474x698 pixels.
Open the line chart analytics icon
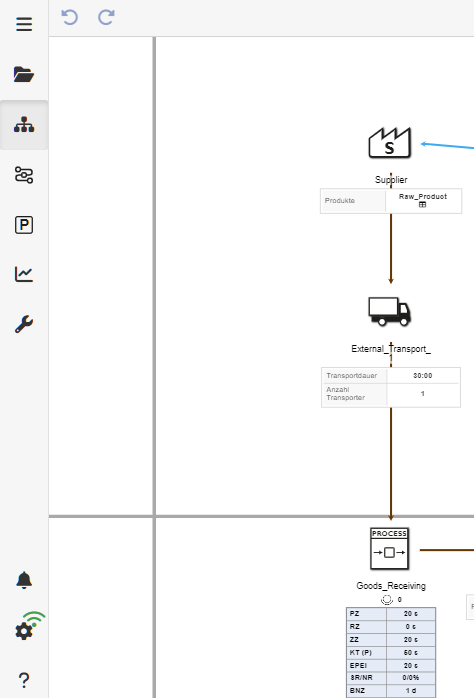(x=24, y=274)
